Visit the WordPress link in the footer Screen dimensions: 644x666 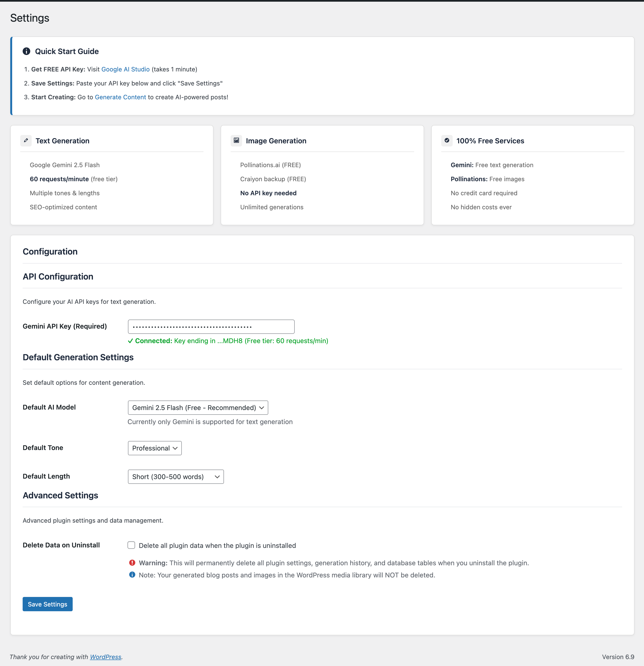(x=105, y=656)
